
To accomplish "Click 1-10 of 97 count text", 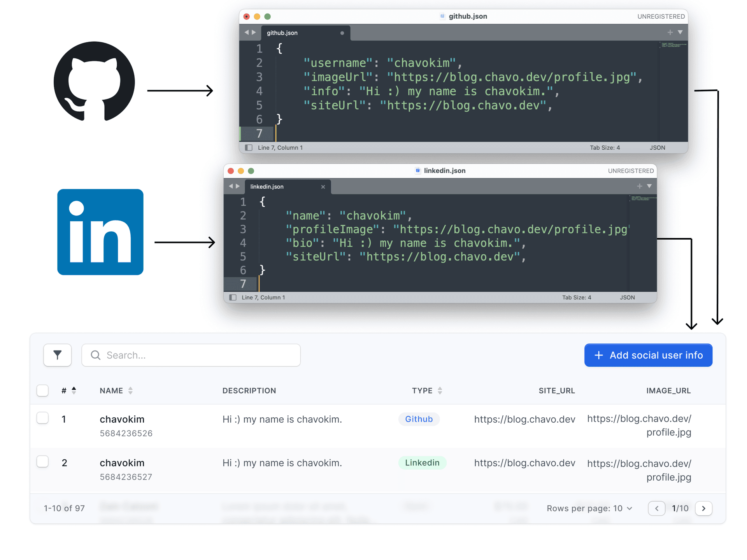I will coord(64,508).
